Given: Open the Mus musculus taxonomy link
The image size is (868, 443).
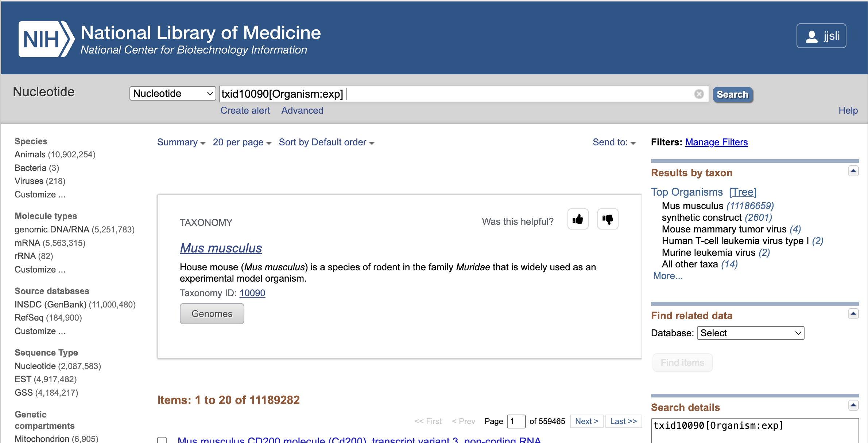Looking at the screenshot, I should pos(221,248).
